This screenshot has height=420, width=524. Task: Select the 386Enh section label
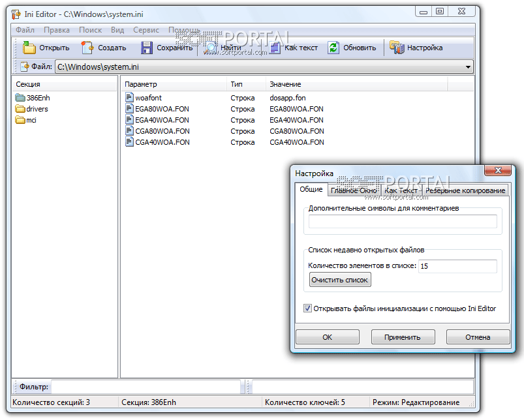tap(38, 98)
